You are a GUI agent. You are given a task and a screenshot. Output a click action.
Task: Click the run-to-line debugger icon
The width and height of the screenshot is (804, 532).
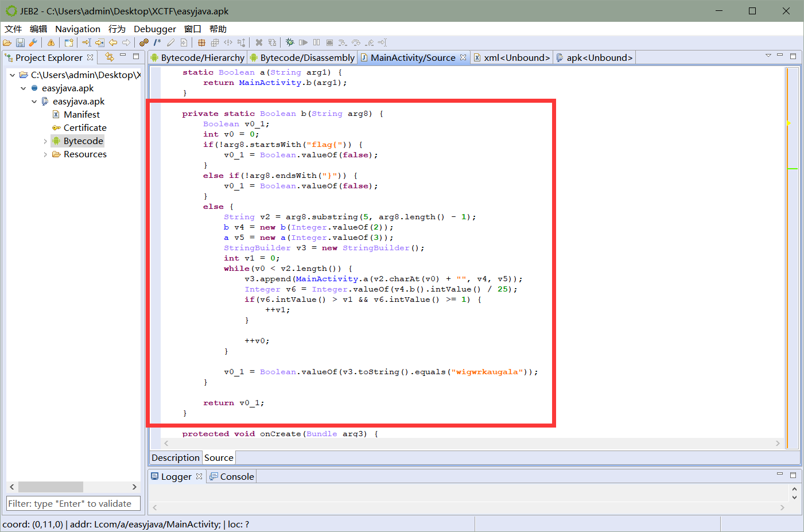tap(382, 42)
